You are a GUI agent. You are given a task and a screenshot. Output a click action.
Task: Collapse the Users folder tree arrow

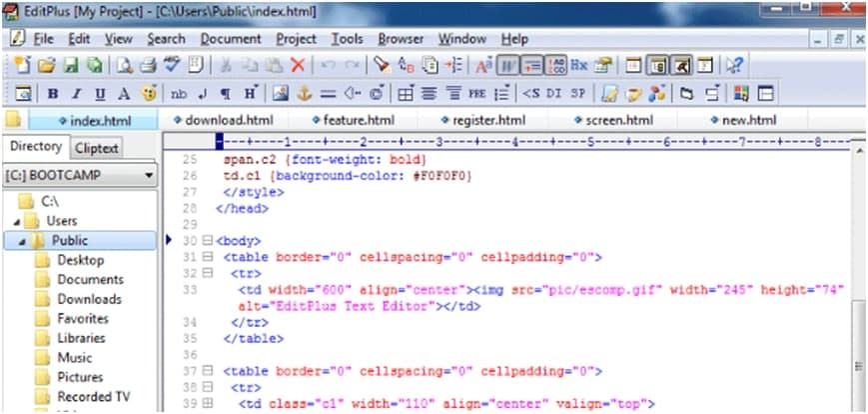click(16, 222)
